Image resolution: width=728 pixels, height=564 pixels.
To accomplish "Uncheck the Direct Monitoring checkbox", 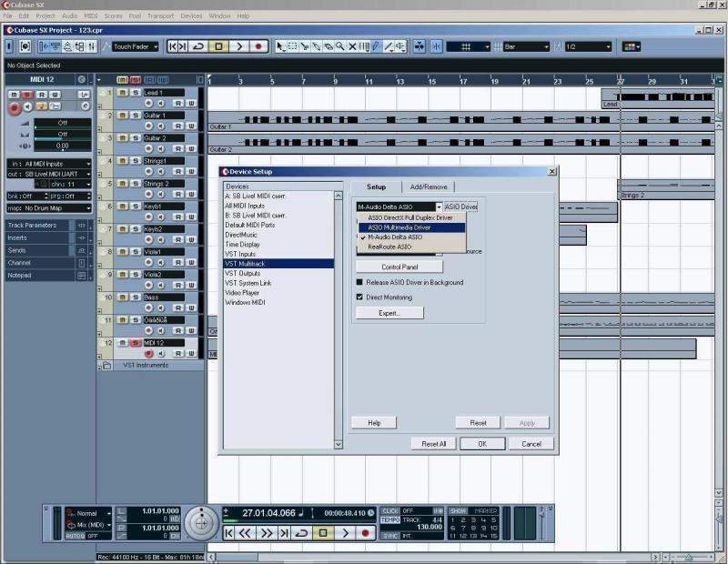I will (x=359, y=297).
